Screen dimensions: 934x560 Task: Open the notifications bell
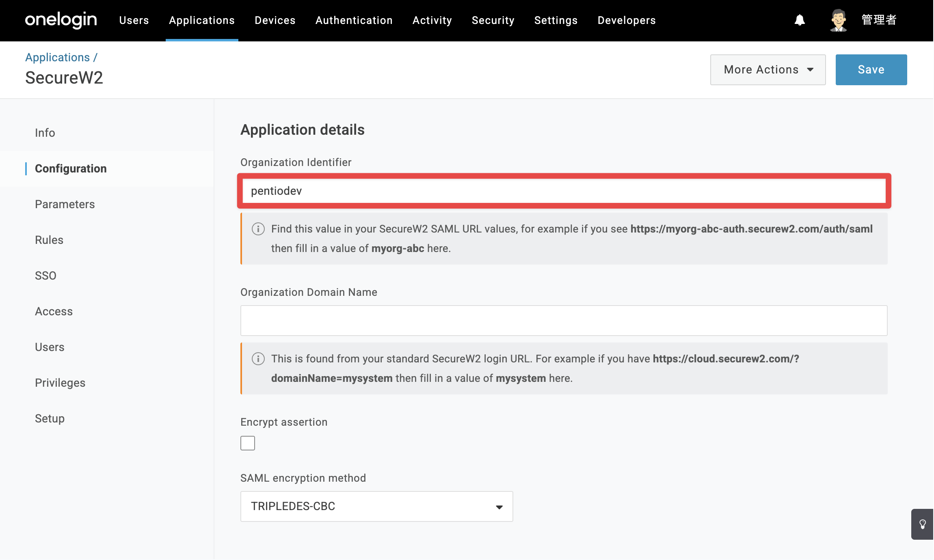pyautogui.click(x=800, y=20)
